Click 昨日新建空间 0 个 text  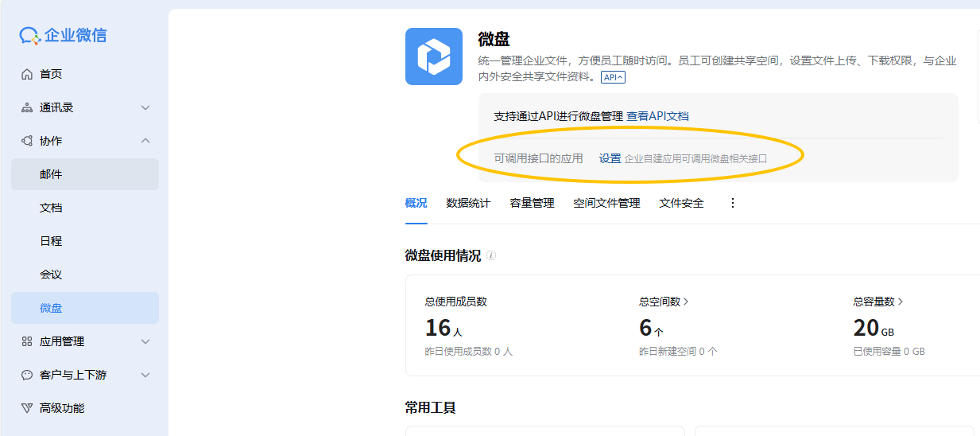pos(678,351)
